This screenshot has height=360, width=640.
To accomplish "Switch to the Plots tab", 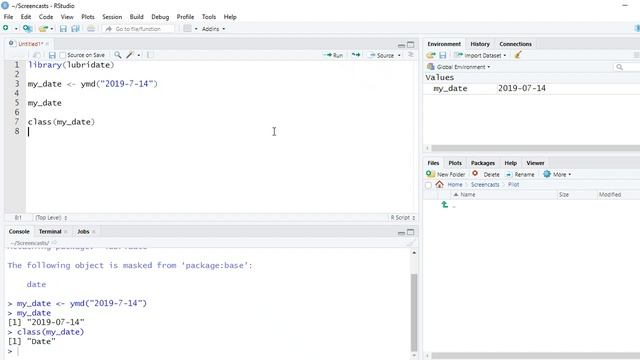I will click(455, 163).
